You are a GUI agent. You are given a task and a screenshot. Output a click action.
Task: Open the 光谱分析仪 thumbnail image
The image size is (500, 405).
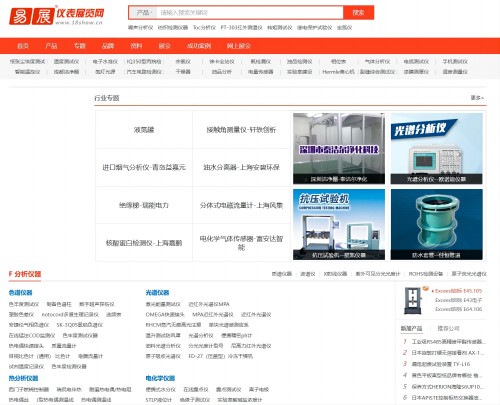(437, 148)
